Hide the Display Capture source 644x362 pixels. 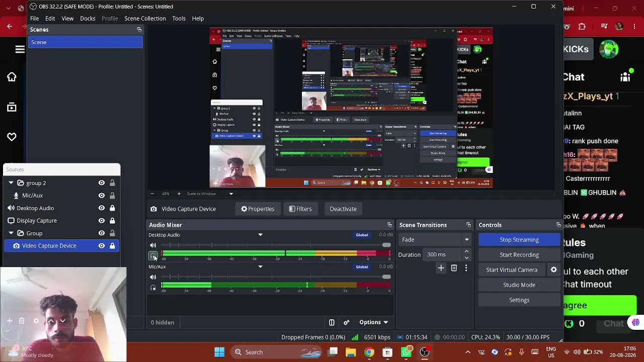tap(102, 221)
